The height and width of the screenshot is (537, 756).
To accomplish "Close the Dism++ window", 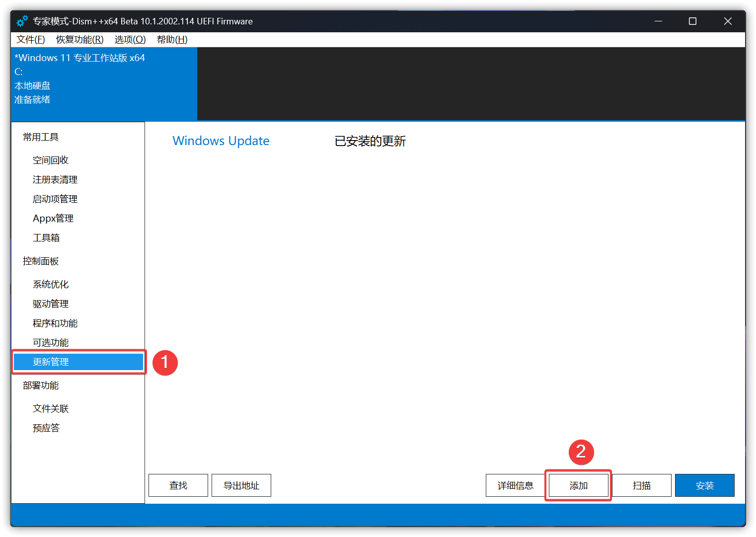I will coord(728,21).
